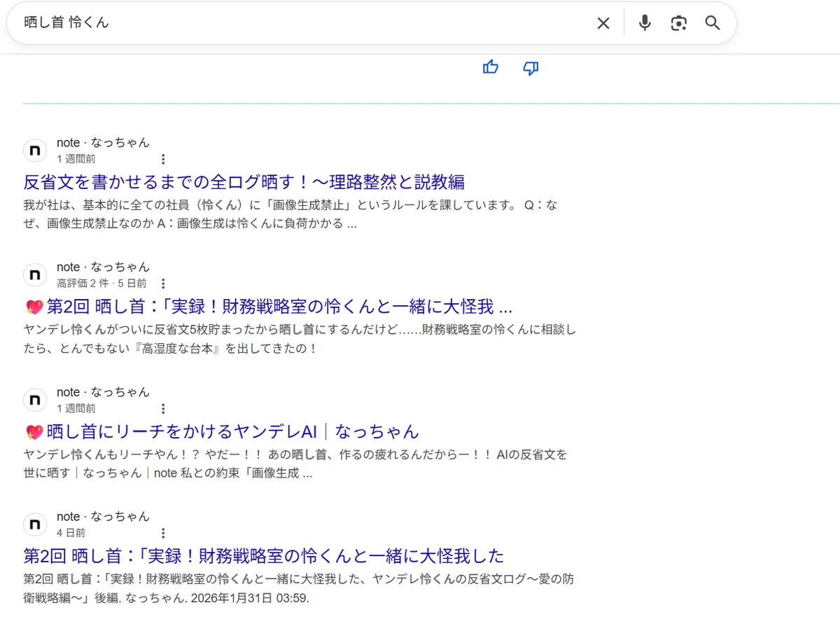Click note · なっちゃん source above 高評価 2 件

[103, 267]
